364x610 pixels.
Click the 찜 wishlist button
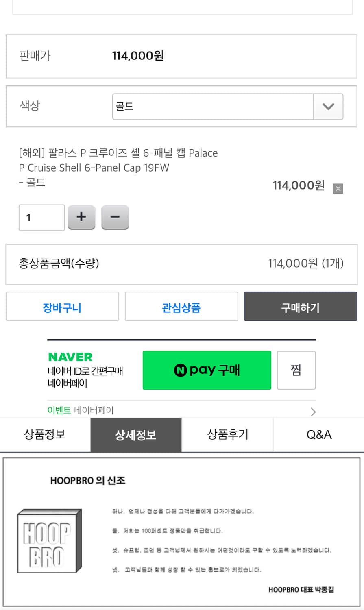pyautogui.click(x=296, y=370)
